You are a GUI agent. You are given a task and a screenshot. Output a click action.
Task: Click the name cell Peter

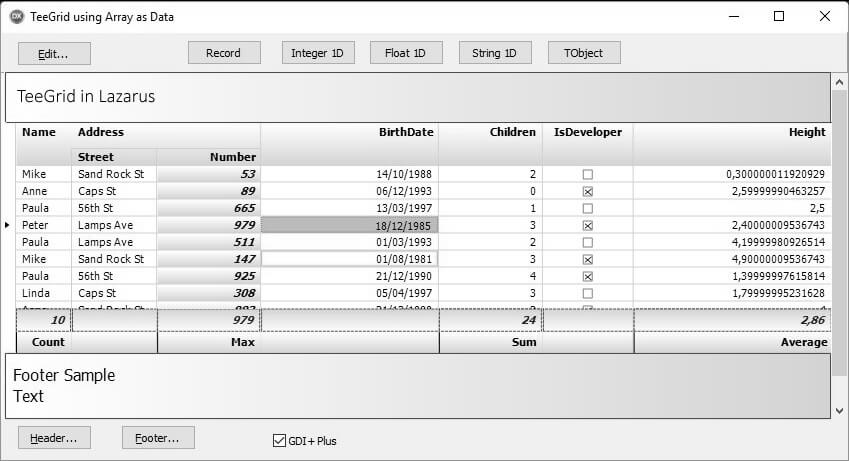click(x=44, y=225)
